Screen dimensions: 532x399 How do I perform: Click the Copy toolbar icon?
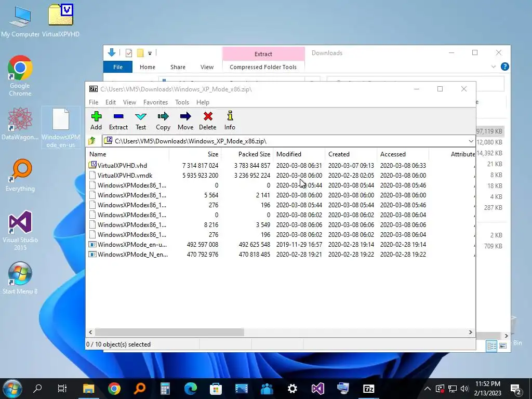click(x=163, y=121)
